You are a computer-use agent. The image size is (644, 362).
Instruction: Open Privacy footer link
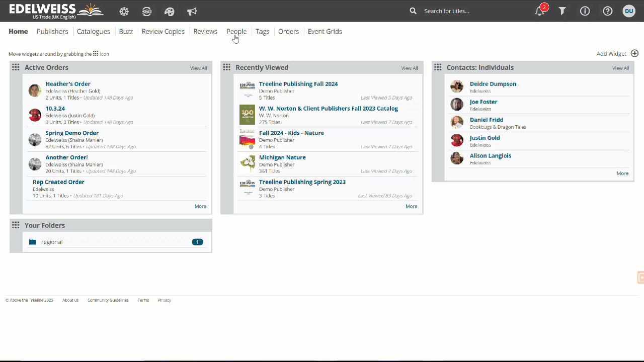[165, 300]
